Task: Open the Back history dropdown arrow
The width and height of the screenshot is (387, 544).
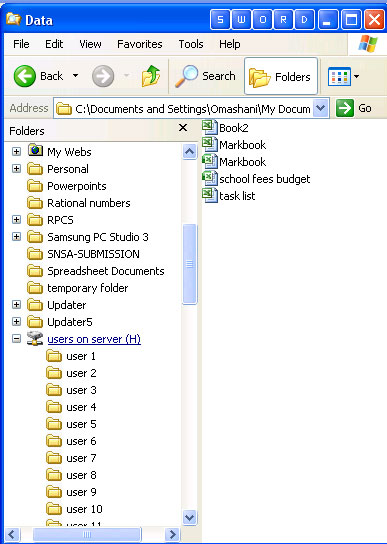Action: [75, 76]
